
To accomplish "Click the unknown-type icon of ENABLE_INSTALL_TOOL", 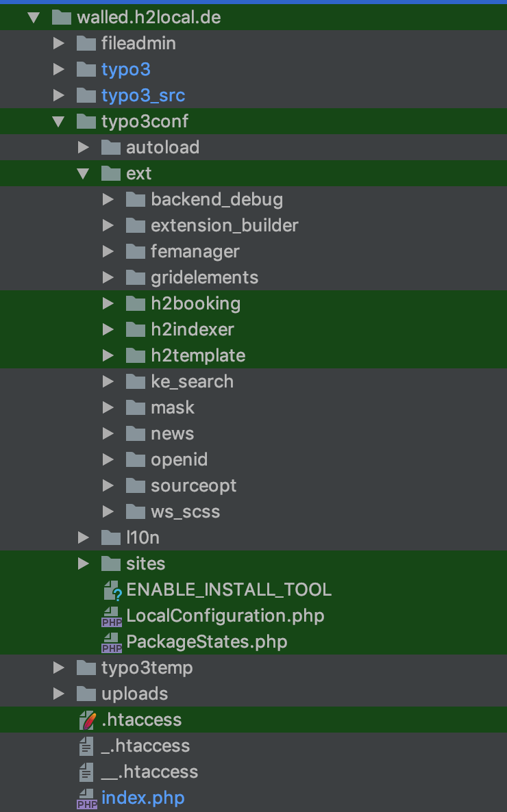I will (x=112, y=589).
